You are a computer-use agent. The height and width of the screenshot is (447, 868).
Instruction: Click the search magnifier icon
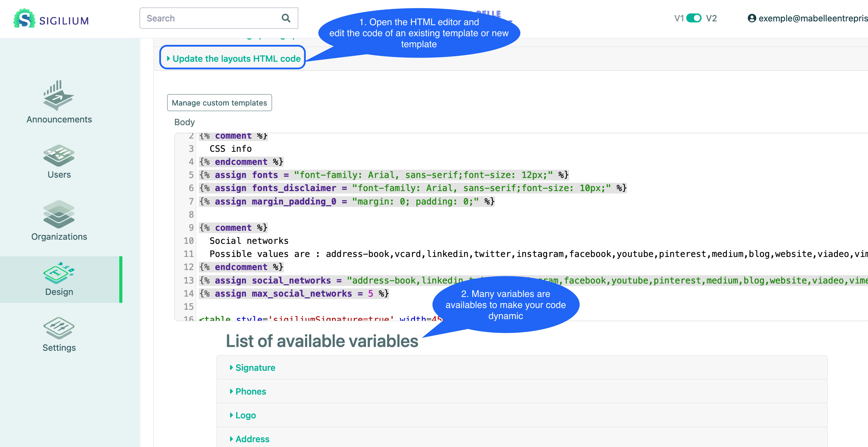coord(286,18)
